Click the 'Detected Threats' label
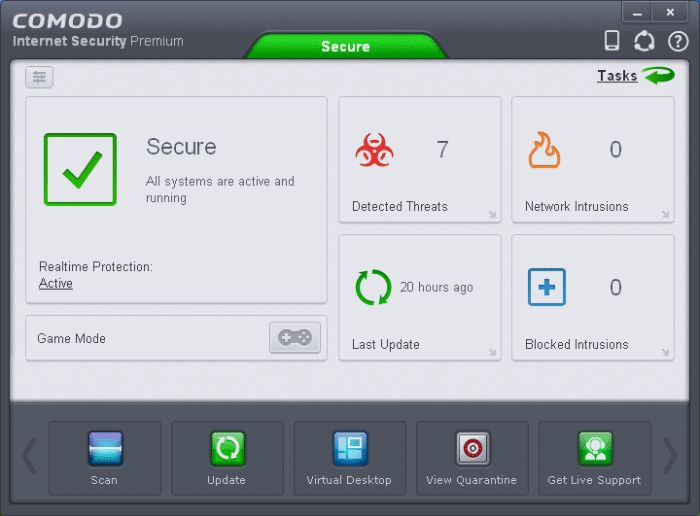 pos(400,206)
